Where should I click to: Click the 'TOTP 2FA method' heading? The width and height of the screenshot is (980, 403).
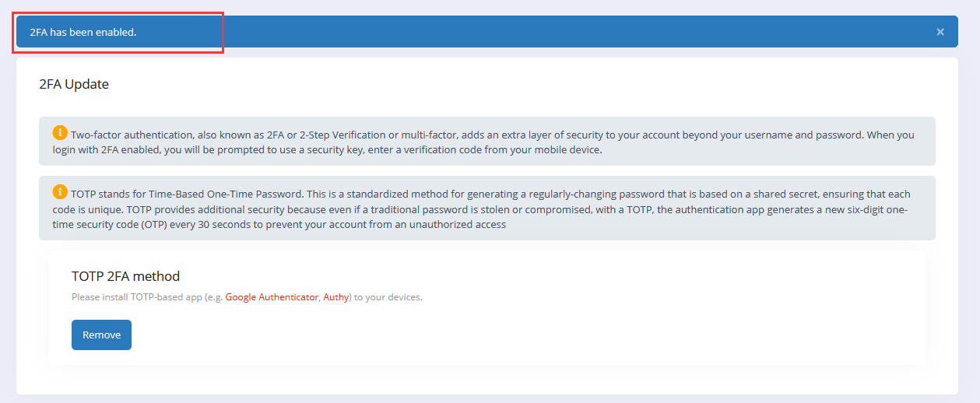click(125, 276)
